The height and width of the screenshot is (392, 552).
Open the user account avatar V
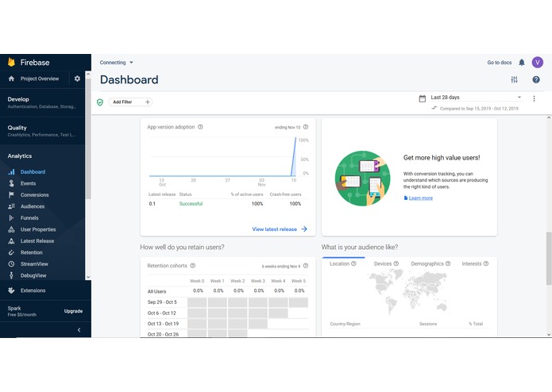click(x=537, y=62)
